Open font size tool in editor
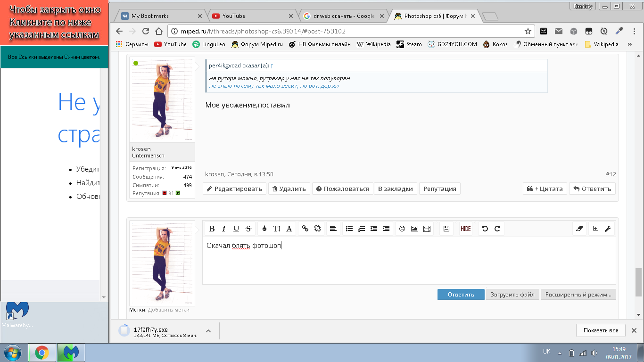 pos(277,229)
